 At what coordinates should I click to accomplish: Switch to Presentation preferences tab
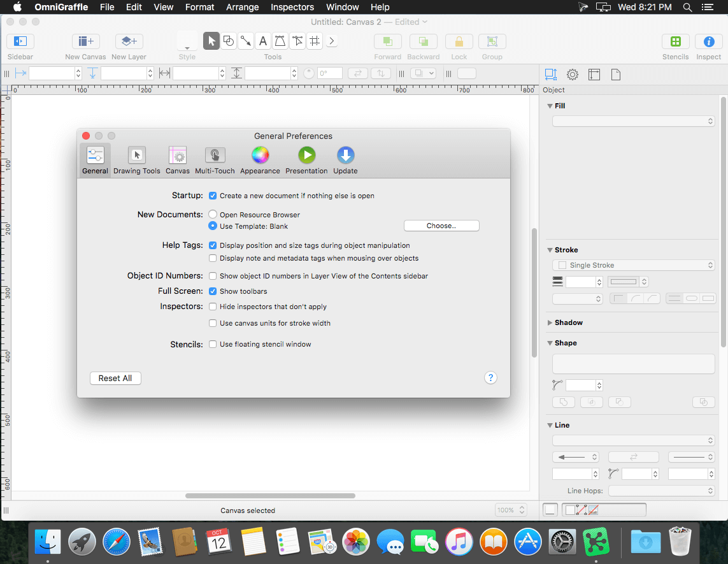click(306, 161)
